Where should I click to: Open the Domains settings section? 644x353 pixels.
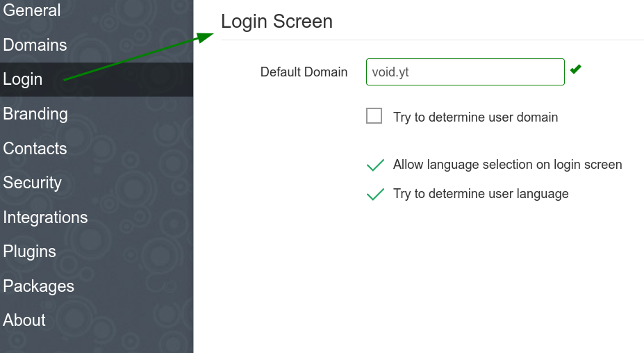pyautogui.click(x=35, y=44)
